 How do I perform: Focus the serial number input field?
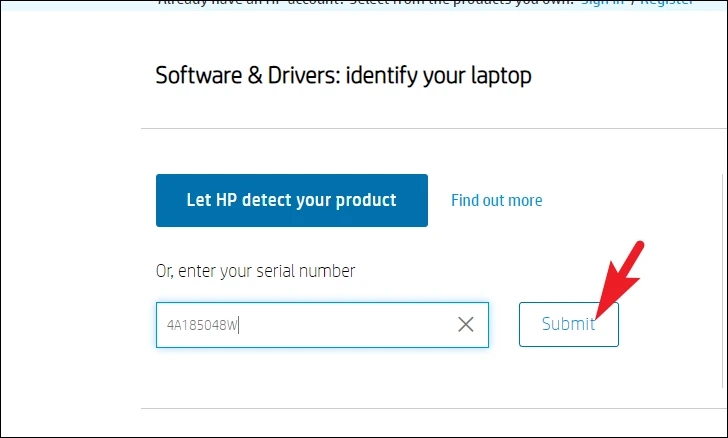click(322, 325)
